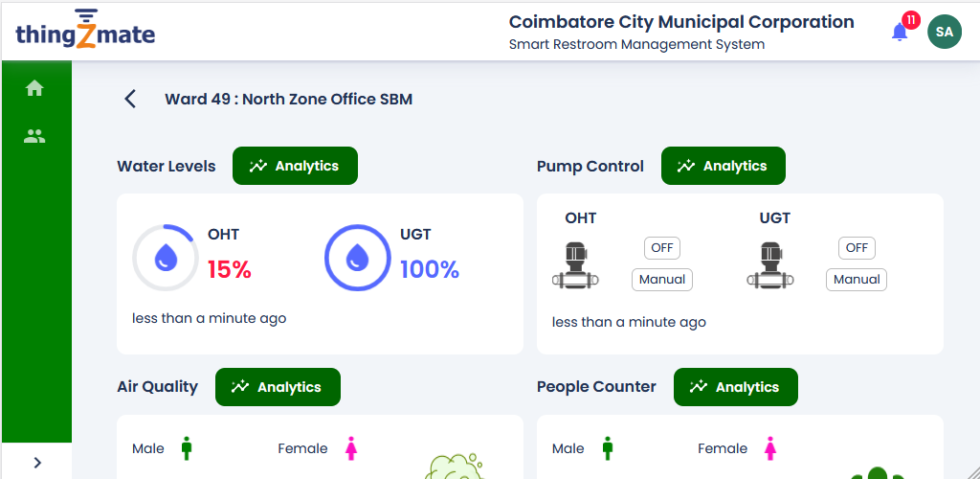This screenshot has height=479, width=980.
Task: Click Air Quality Female figure icon
Action: [351, 448]
